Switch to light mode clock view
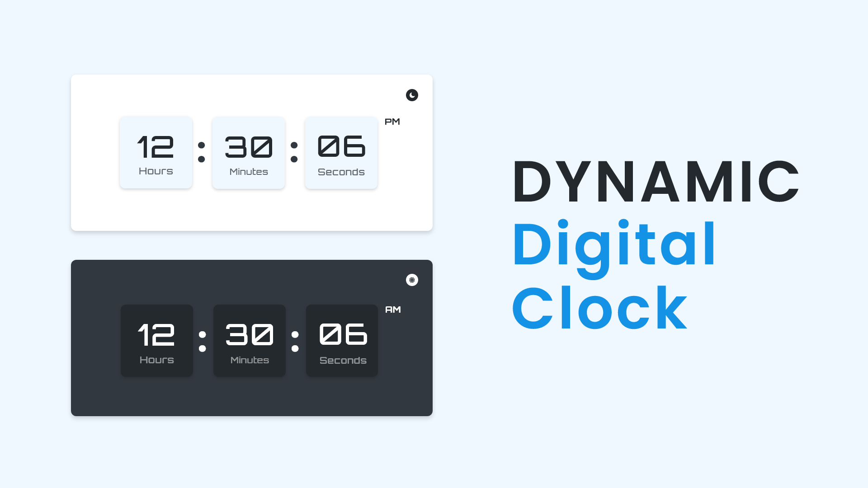Viewport: 868px width, 488px height. tap(411, 280)
